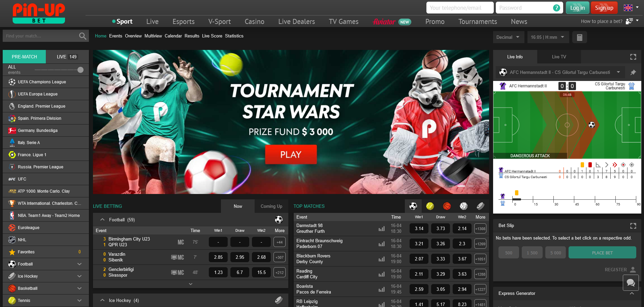Expand the Live Info panel to fullscreen

point(633,57)
